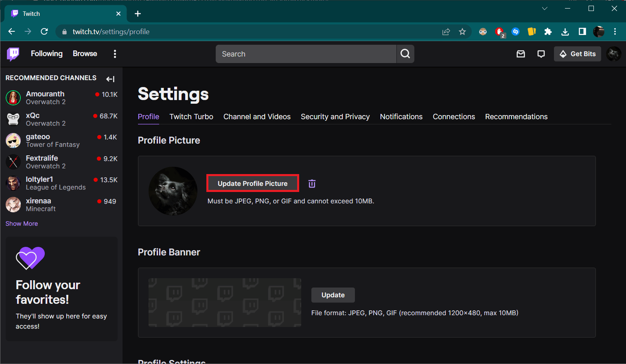Click the search magnifier button
Image resolution: width=626 pixels, height=364 pixels.
coord(405,54)
